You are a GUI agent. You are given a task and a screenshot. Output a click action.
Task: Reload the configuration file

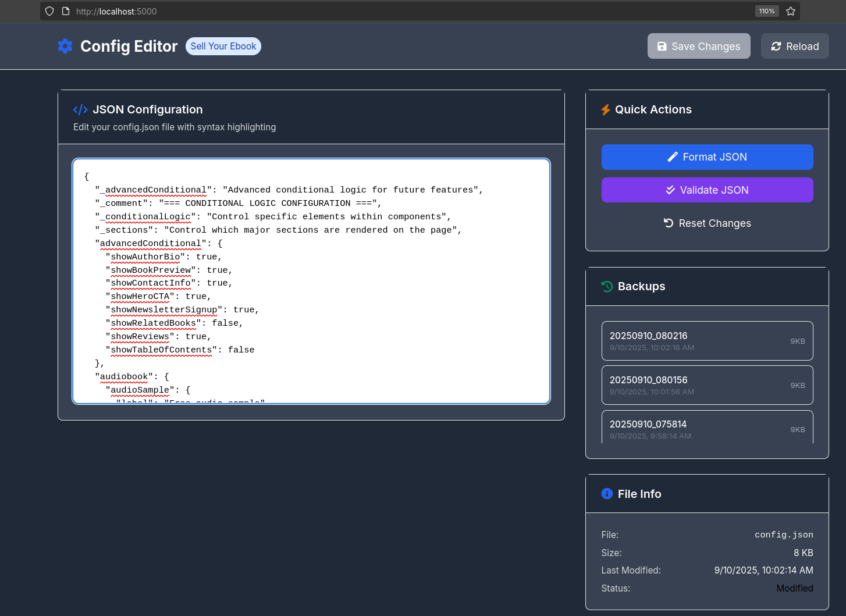point(795,46)
